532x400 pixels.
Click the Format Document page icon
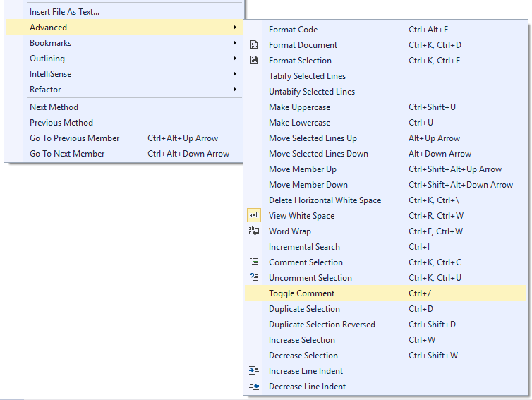[254, 44]
